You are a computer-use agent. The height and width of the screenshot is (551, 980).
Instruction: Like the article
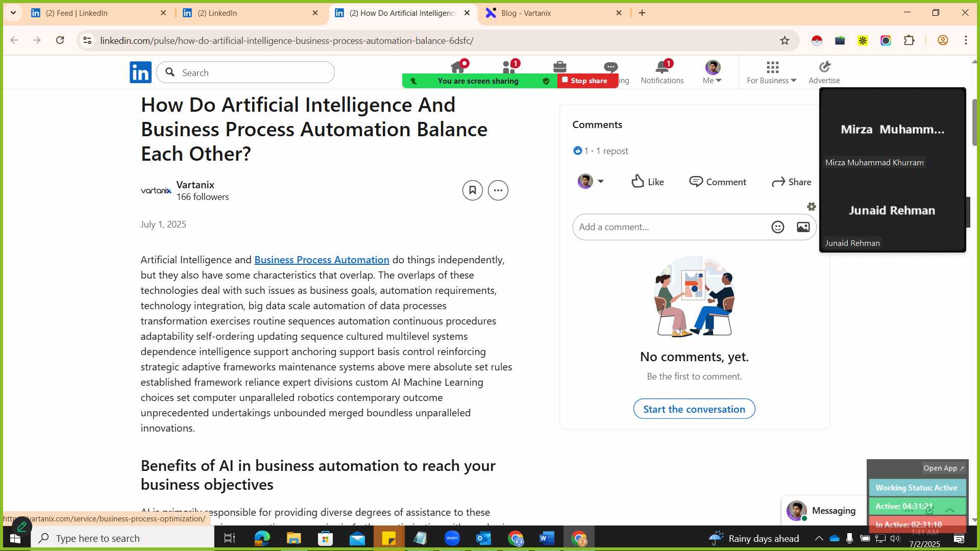click(648, 182)
